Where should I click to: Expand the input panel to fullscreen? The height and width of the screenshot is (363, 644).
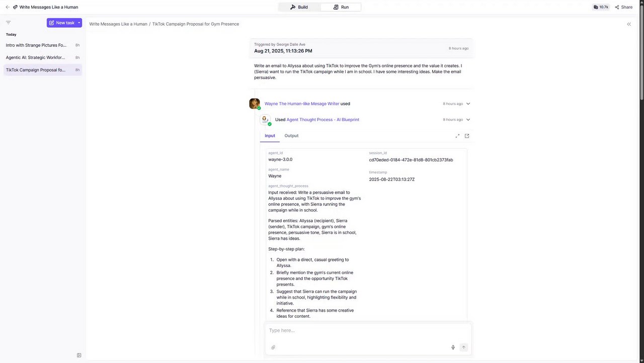(457, 136)
